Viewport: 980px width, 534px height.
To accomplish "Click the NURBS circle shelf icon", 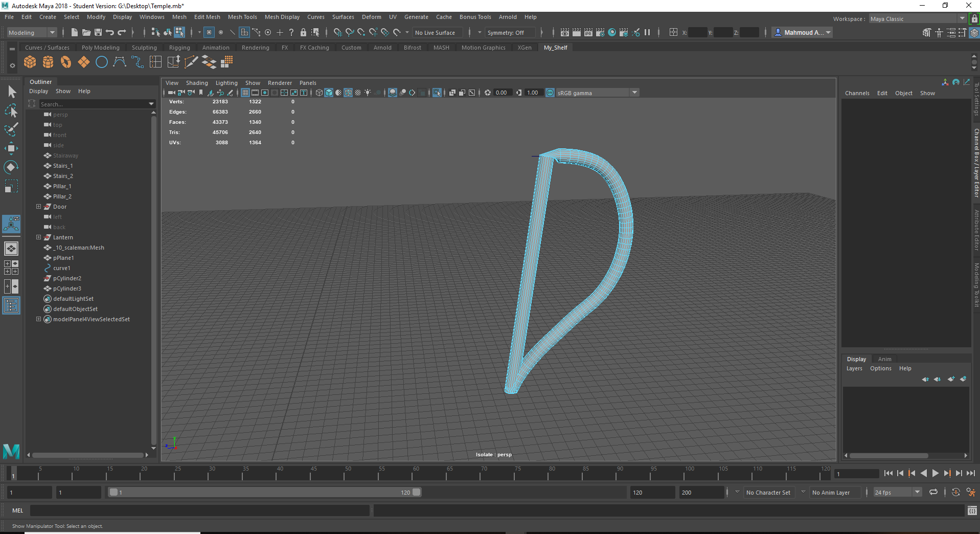I will (102, 62).
